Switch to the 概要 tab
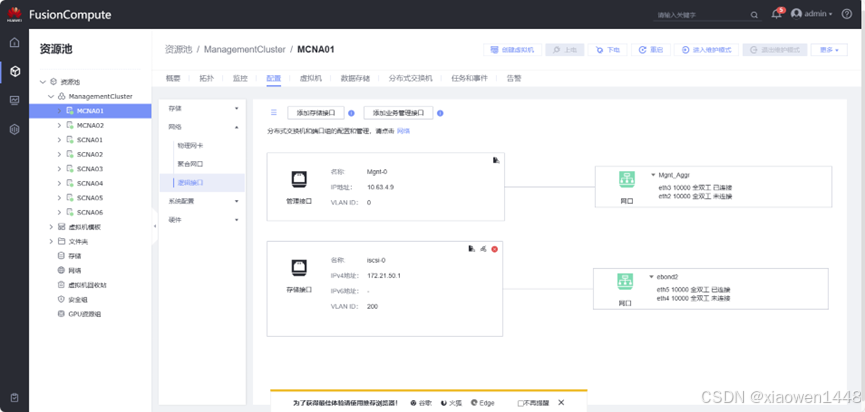 tap(173, 78)
